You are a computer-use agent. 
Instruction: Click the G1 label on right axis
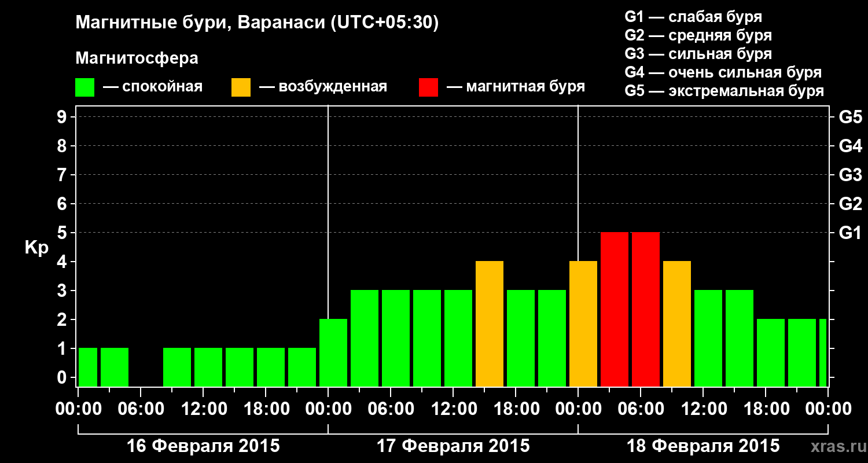[850, 233]
